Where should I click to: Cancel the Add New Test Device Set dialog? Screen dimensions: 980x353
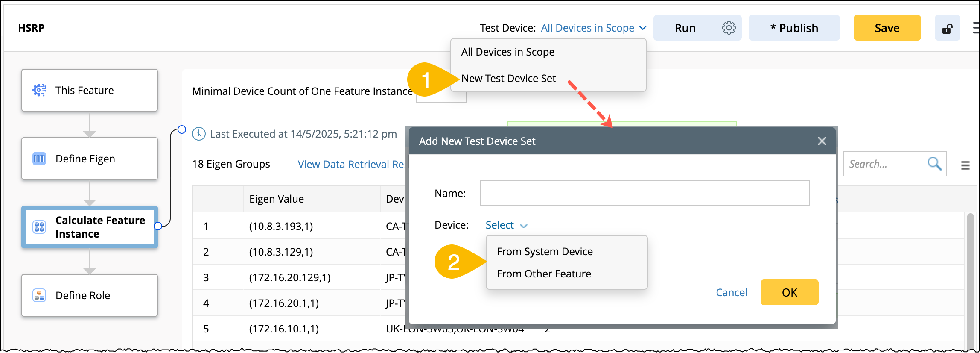[731, 293]
